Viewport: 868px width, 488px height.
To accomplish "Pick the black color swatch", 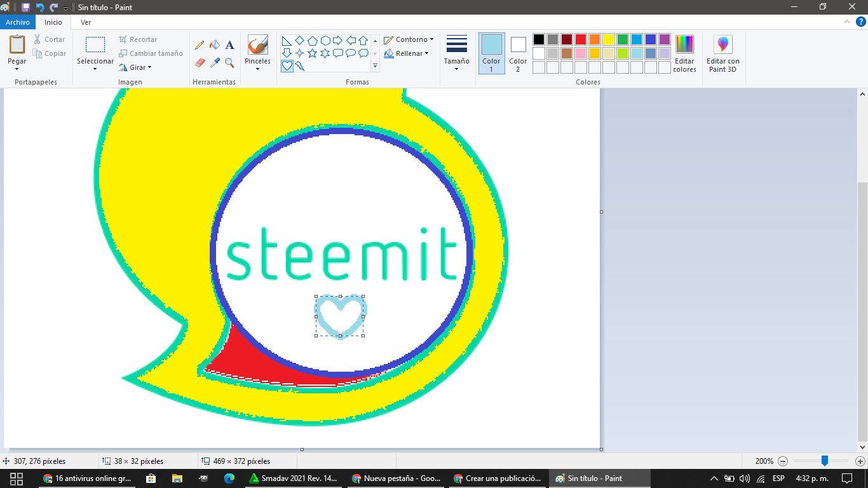I will click(539, 39).
